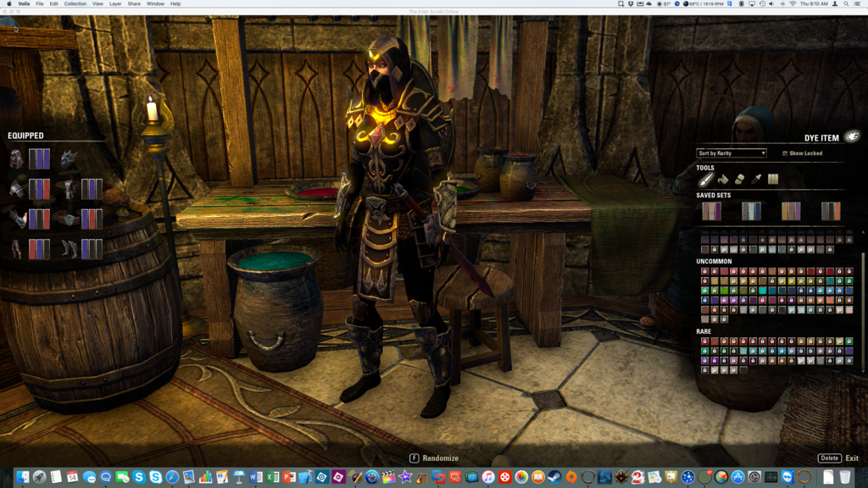The width and height of the screenshot is (868, 488).
Task: Open the Share menu
Action: (134, 4)
